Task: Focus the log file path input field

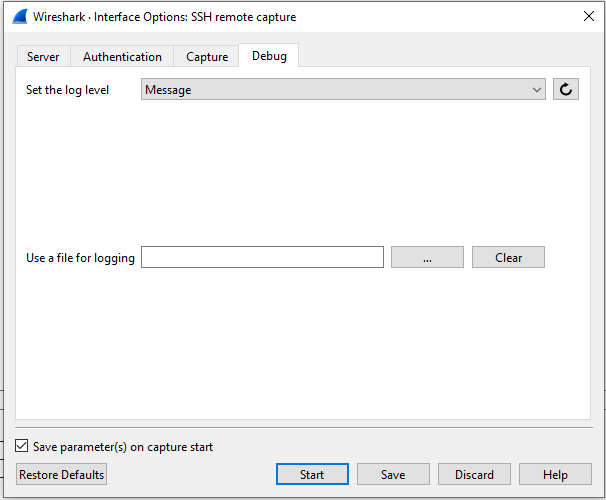Action: click(x=262, y=258)
